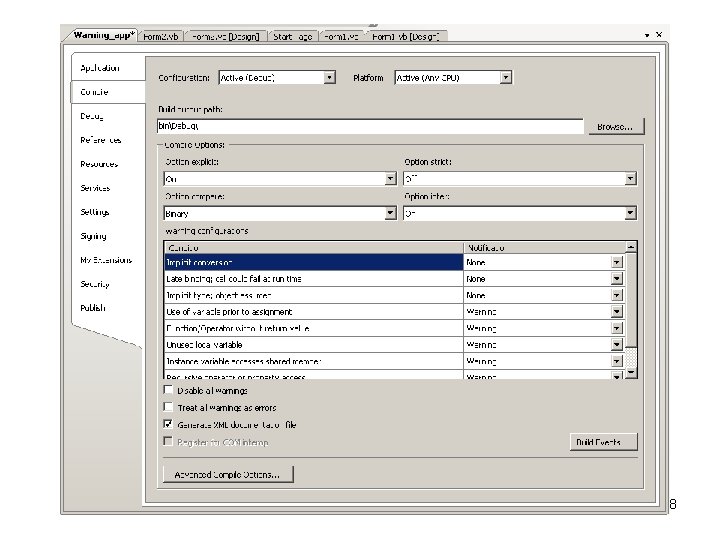Open the Option explicit dropdown
This screenshot has height=540, width=720.
tap(390, 179)
